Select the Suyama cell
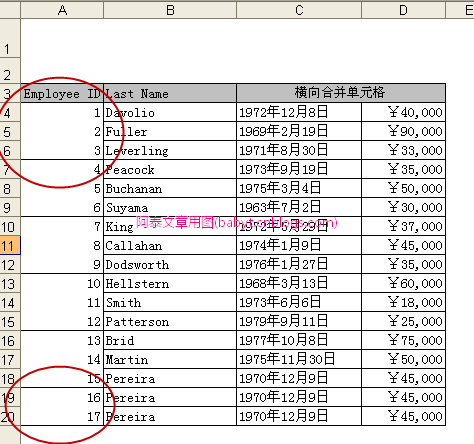Screen dimensions: 474x444 pos(170,207)
